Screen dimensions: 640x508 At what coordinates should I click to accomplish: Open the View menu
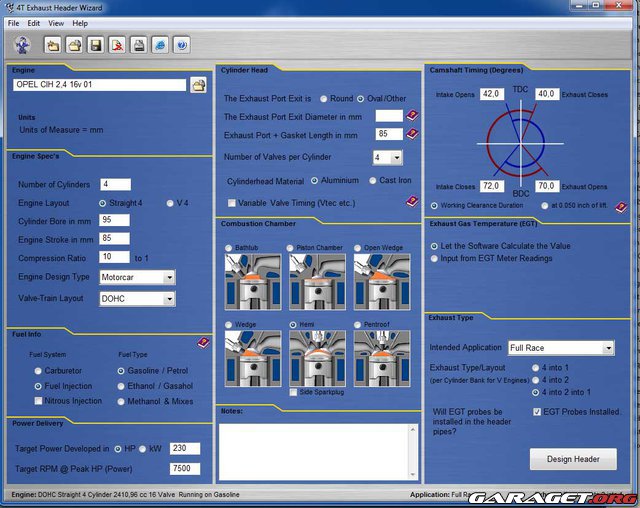pos(56,23)
